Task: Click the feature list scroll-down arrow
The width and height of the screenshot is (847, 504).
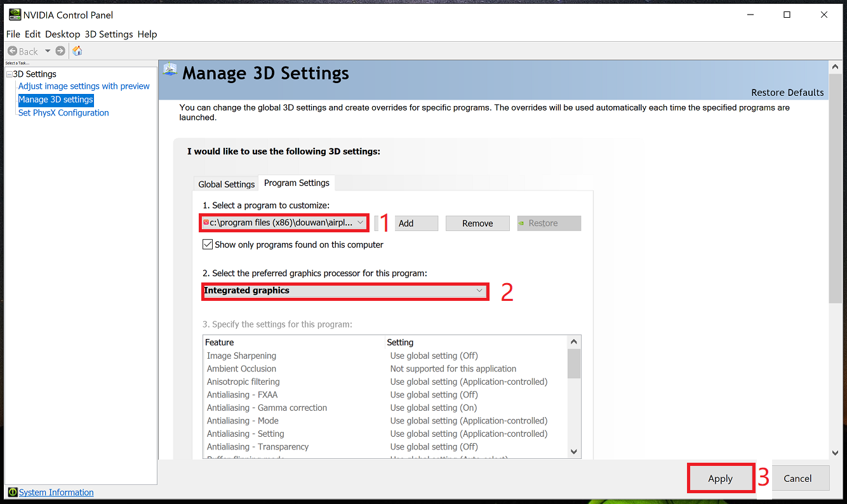Action: [574, 451]
